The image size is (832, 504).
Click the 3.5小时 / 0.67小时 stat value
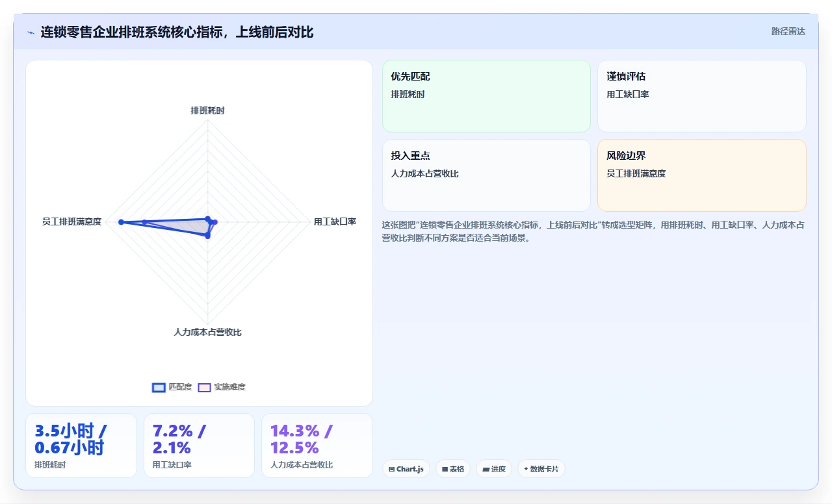point(71,439)
